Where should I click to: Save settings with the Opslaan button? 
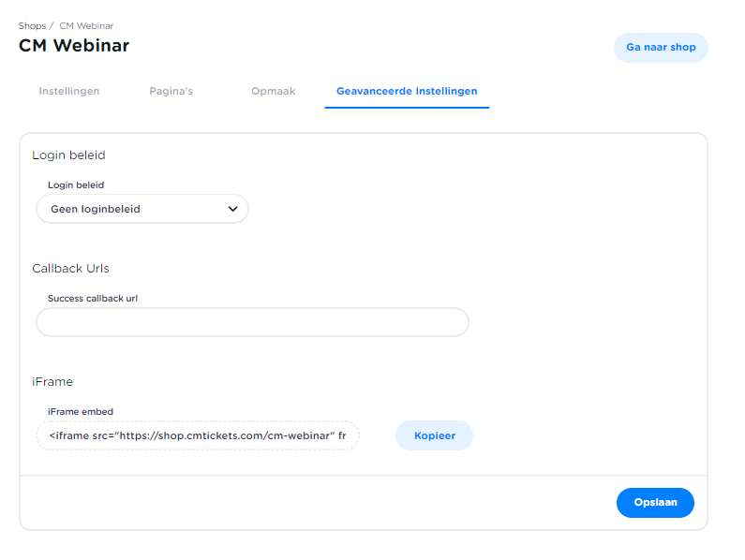click(x=655, y=503)
